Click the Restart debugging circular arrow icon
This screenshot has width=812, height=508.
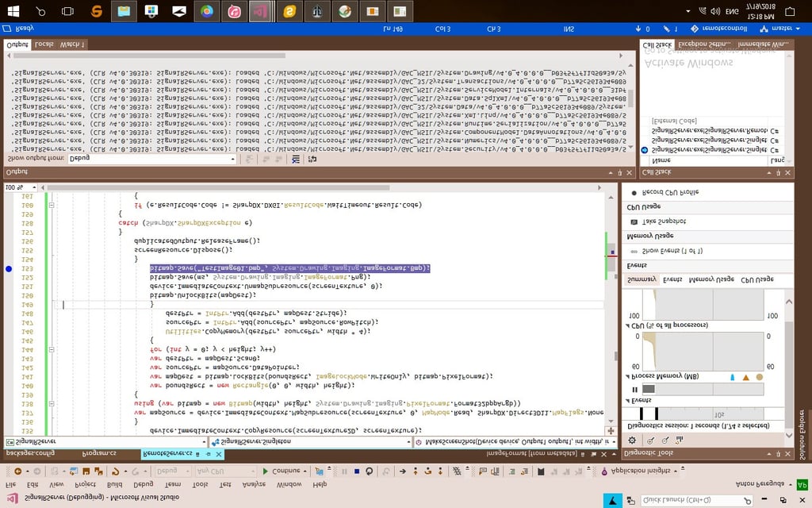370,471
